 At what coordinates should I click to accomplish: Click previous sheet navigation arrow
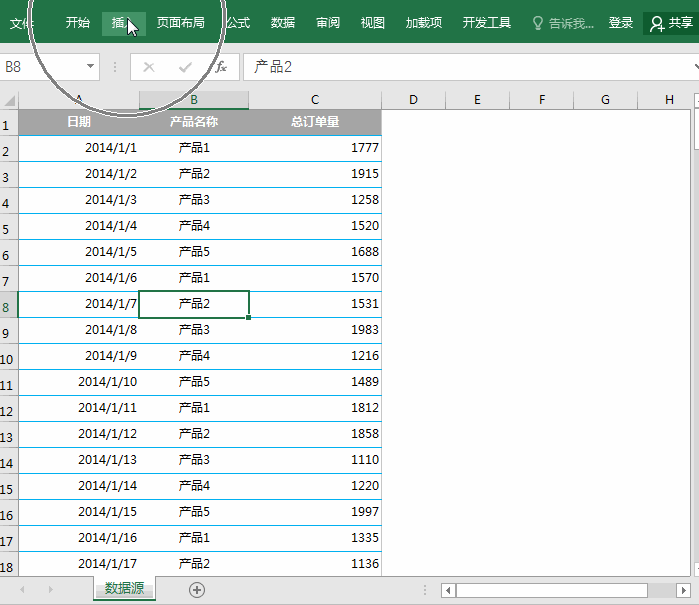(x=22, y=589)
